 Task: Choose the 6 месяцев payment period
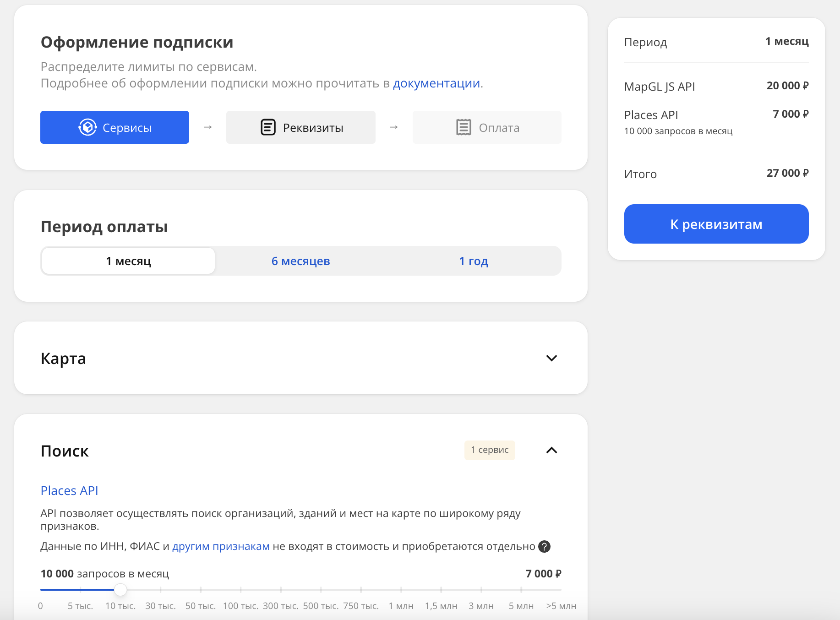[300, 261]
